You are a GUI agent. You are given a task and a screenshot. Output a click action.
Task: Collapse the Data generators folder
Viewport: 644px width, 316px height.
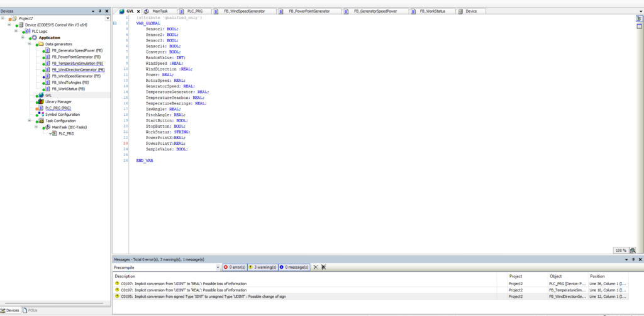coord(30,44)
